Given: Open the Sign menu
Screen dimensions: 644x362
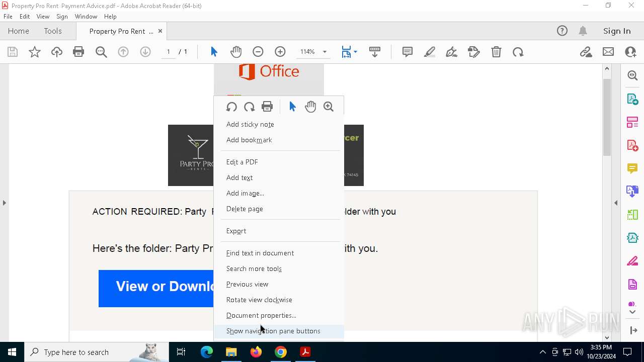Looking at the screenshot, I should [62, 17].
